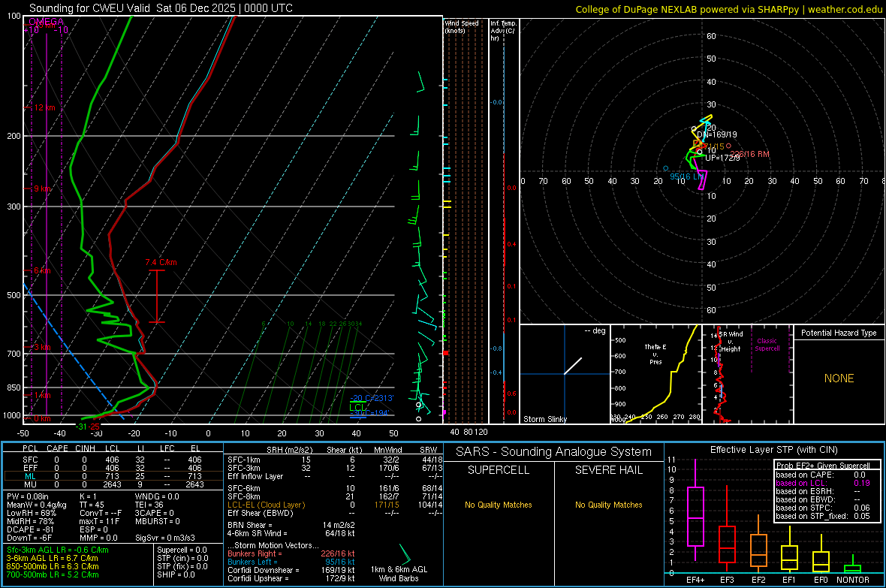Viewport: 886px width, 588px height.
Task: Click the 9 km height marker
Action: click(42, 188)
